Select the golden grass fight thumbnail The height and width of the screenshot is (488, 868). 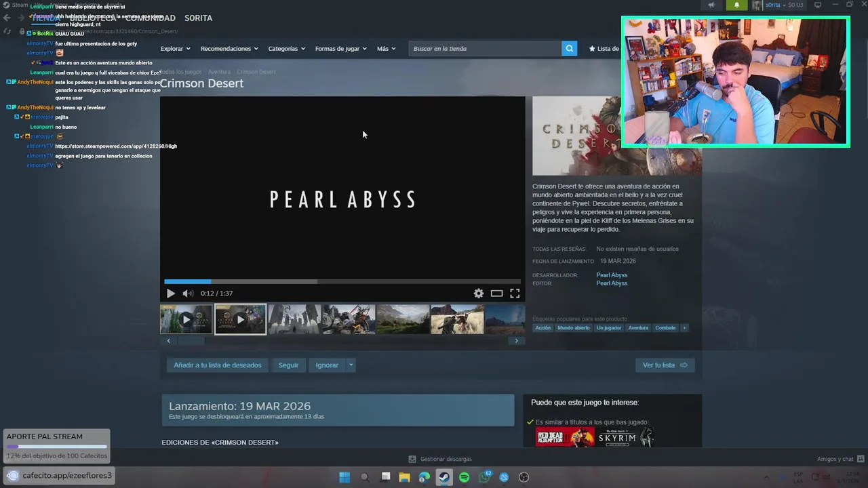(x=457, y=319)
